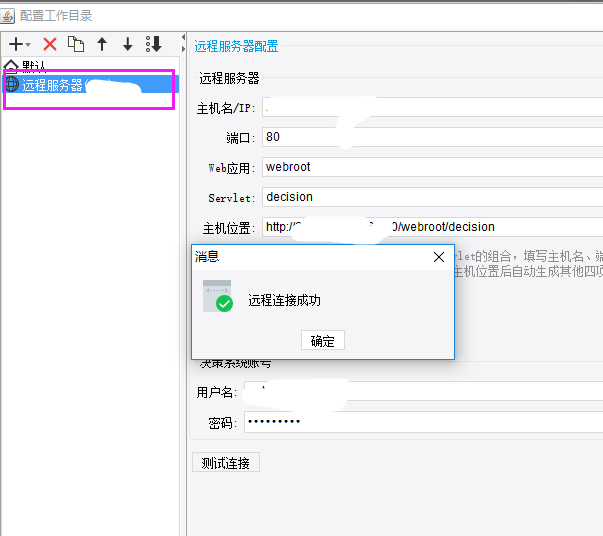Click the 配置工作目录 window title
The height and width of the screenshot is (536, 603).
[x=56, y=16]
